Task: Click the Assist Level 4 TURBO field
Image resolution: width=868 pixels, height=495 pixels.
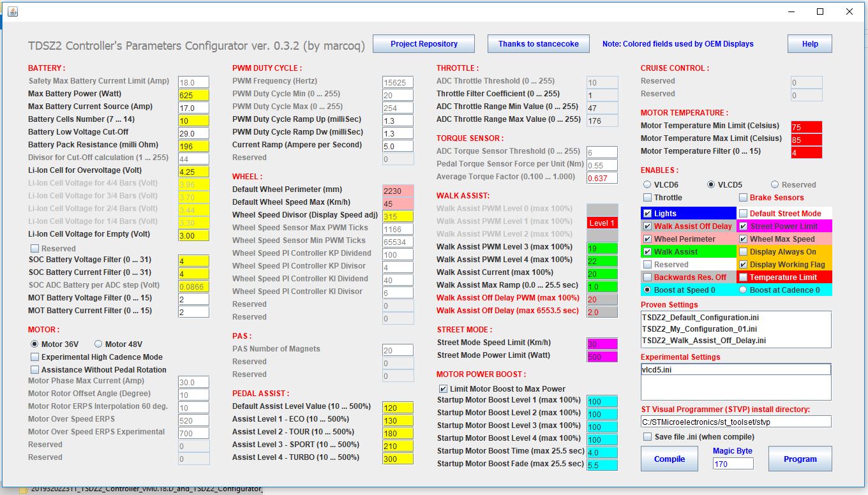Action: (x=398, y=459)
